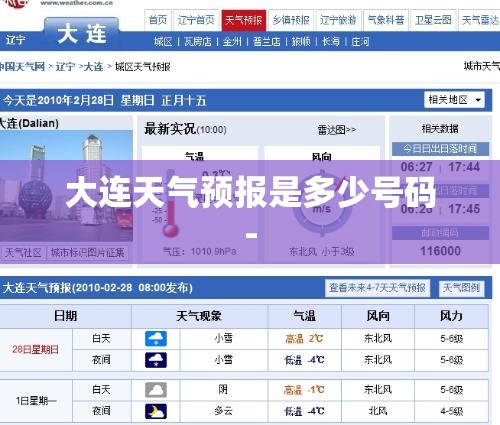
Task: Open the 天气雷达 tab
Action: 480,20
